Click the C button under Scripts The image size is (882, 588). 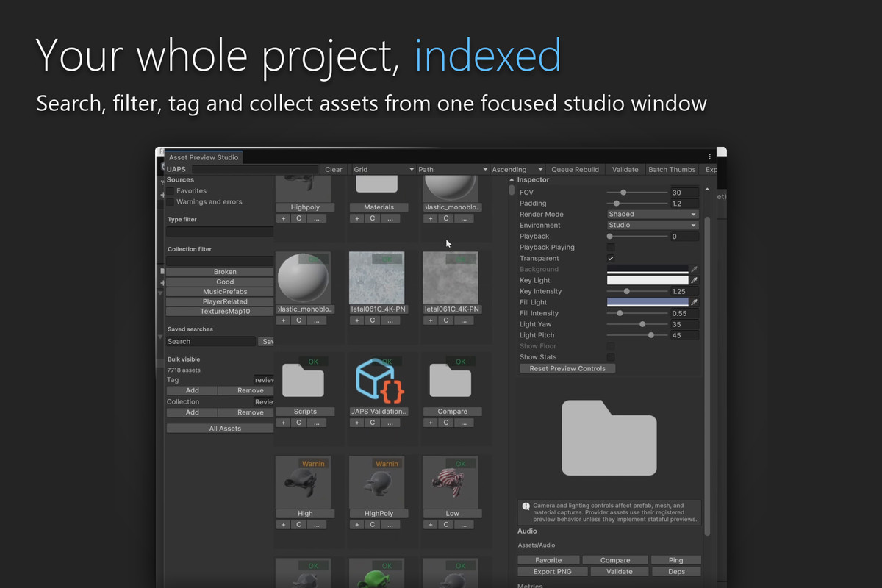pyautogui.click(x=298, y=423)
